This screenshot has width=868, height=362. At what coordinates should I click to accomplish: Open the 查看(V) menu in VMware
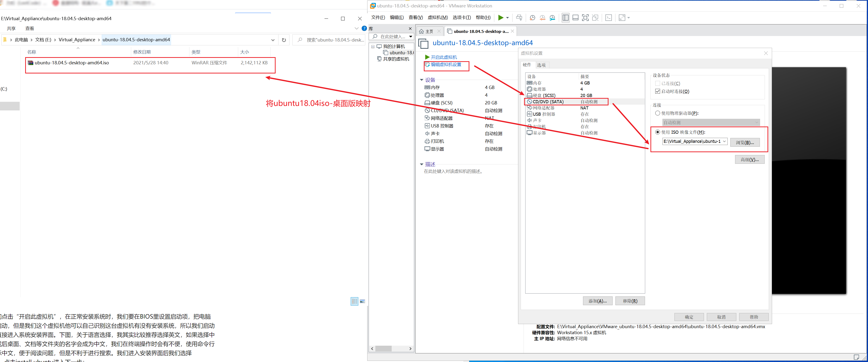coord(415,18)
